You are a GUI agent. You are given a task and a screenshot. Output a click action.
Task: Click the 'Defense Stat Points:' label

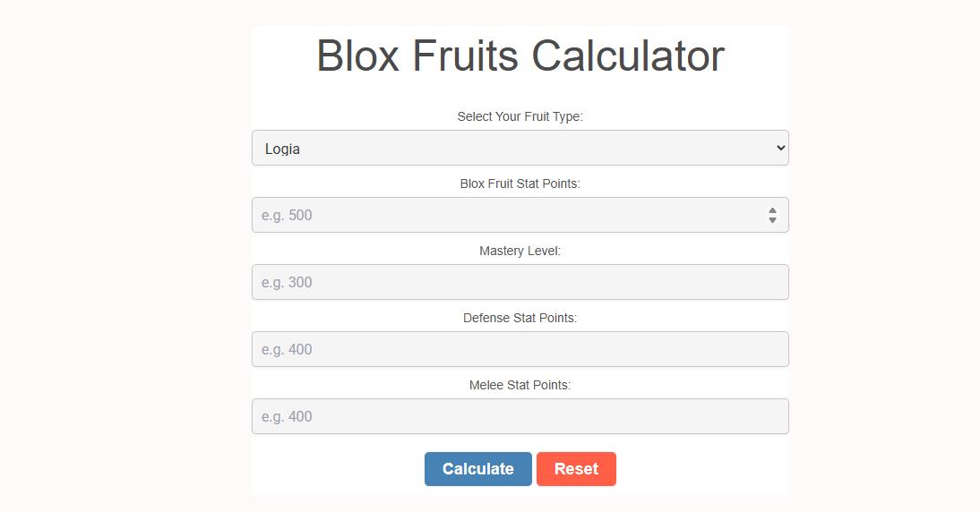[520, 318]
